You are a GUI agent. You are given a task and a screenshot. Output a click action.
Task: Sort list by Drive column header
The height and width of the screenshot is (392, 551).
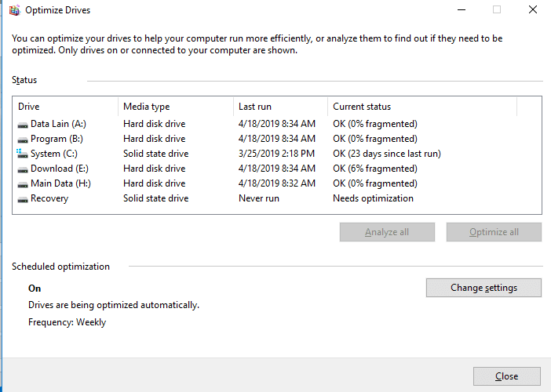pos(65,107)
